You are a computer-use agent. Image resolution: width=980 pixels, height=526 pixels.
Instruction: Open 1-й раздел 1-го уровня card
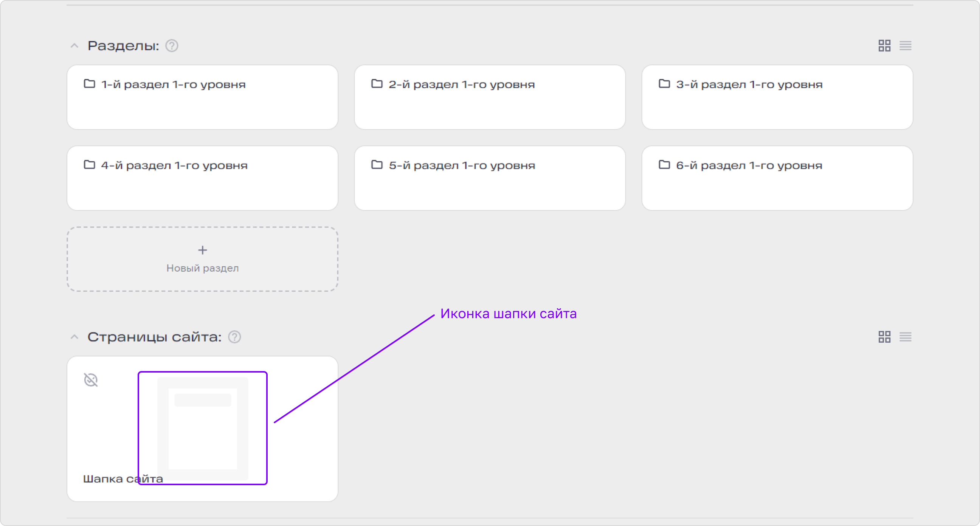coord(202,97)
